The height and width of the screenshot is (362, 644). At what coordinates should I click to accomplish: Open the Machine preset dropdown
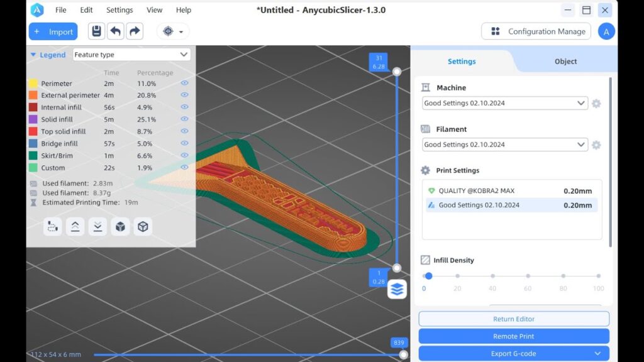tap(505, 103)
